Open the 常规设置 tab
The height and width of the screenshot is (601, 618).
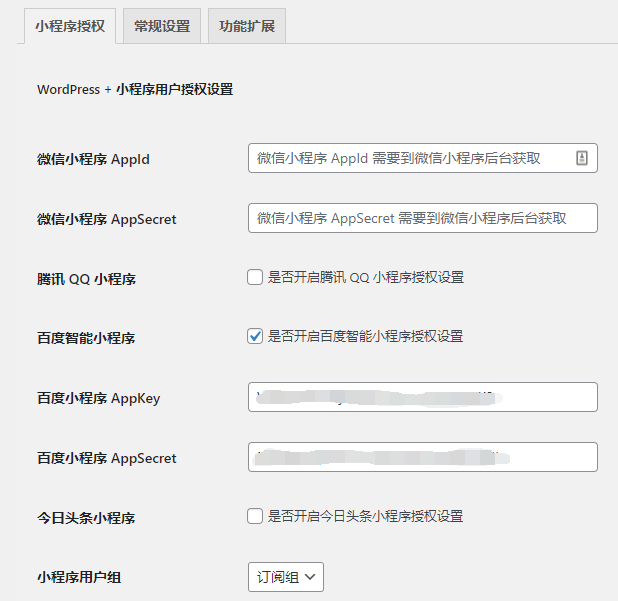162,26
